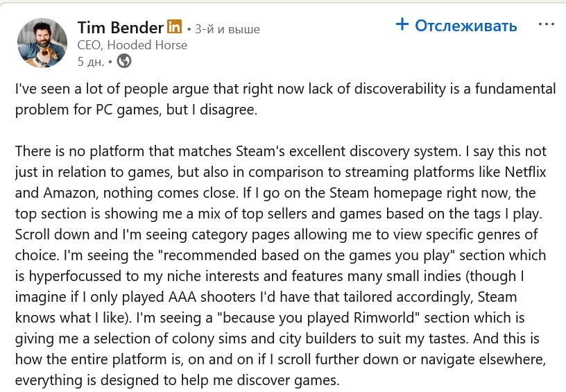Click the globe public-visibility icon
The width and height of the screenshot is (566, 392).
coord(124,61)
